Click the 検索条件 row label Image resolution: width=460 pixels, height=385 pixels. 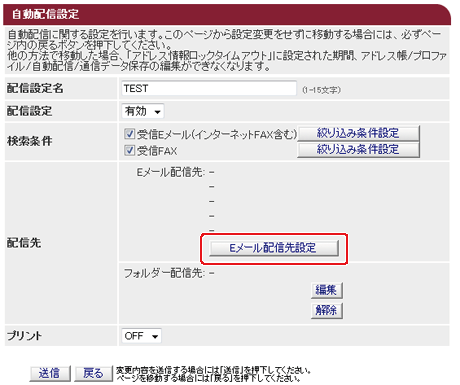[x=29, y=141]
